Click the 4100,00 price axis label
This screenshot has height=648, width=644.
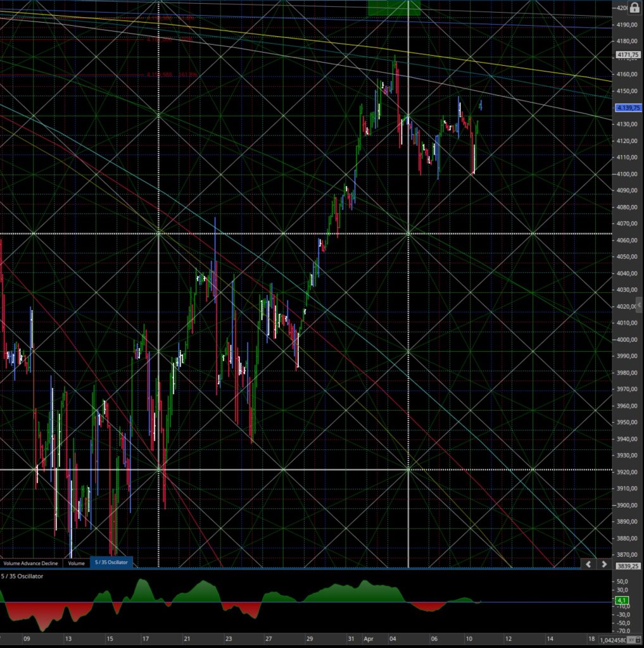click(627, 174)
